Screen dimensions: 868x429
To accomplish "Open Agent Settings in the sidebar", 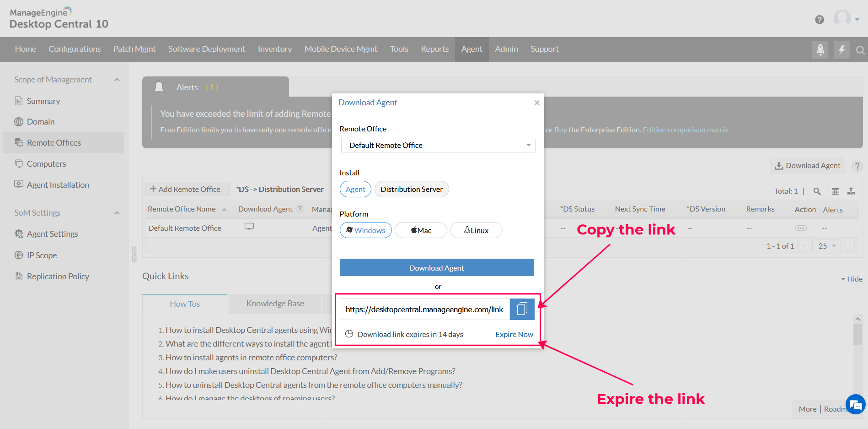I will tap(52, 234).
